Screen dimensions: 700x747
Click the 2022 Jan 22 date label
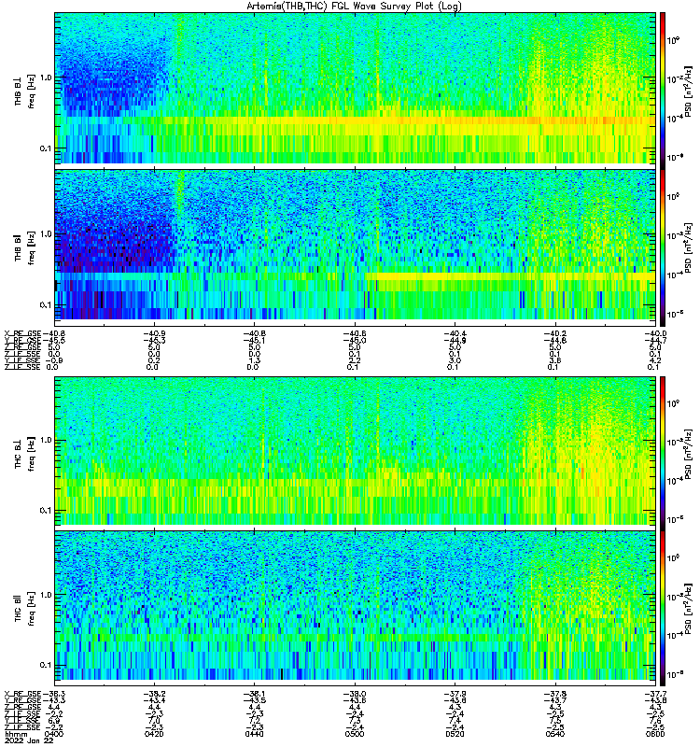pos(29,741)
